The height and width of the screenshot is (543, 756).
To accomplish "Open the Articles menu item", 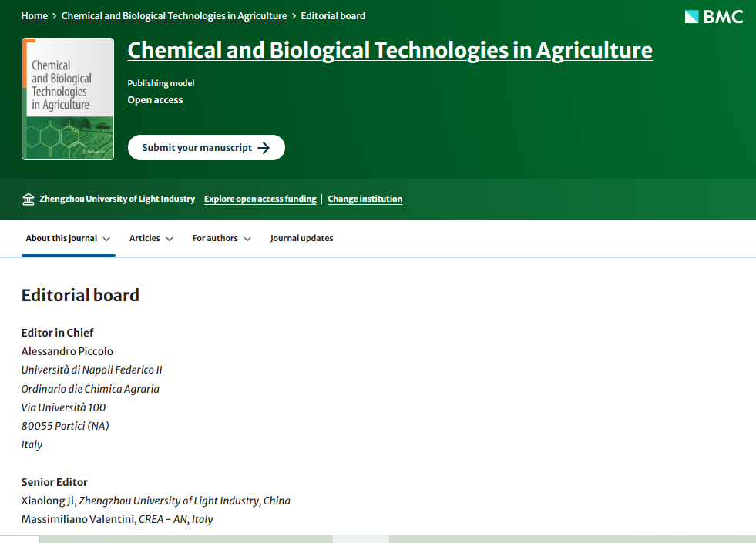I will tap(145, 239).
